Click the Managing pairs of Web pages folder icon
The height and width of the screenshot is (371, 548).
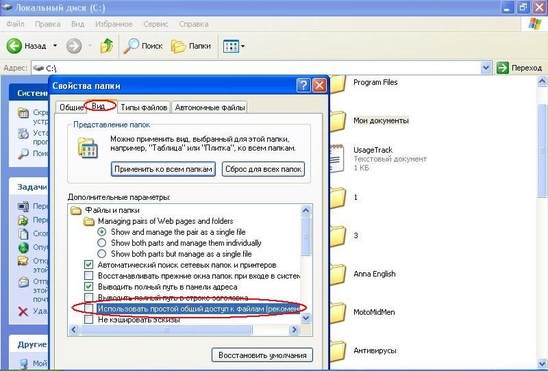89,221
